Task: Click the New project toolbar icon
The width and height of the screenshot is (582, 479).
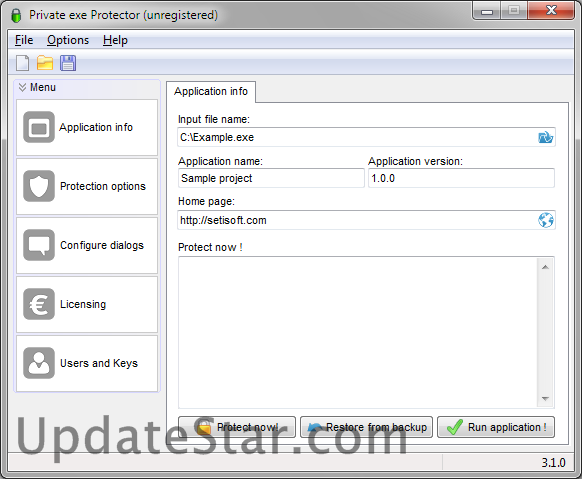Action: click(22, 63)
